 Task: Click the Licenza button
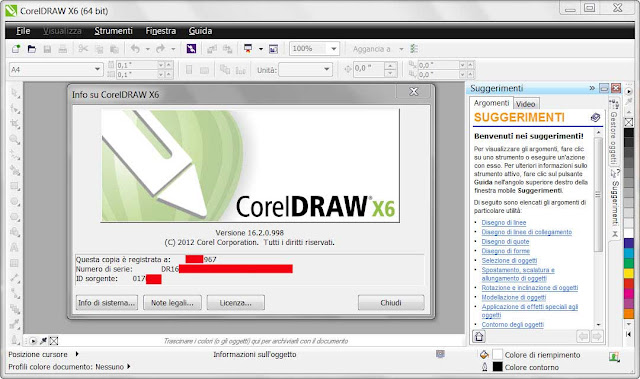(236, 303)
